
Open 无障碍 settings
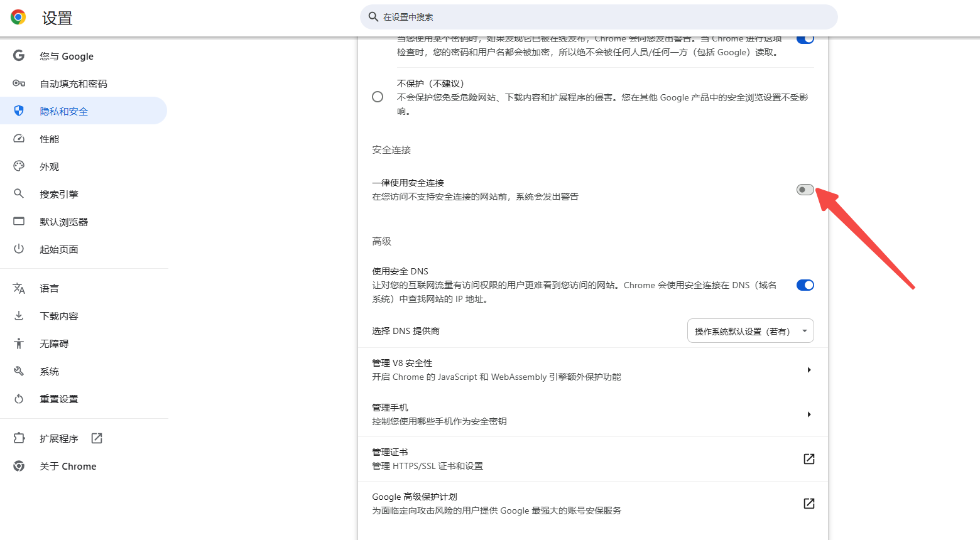[x=84, y=343]
